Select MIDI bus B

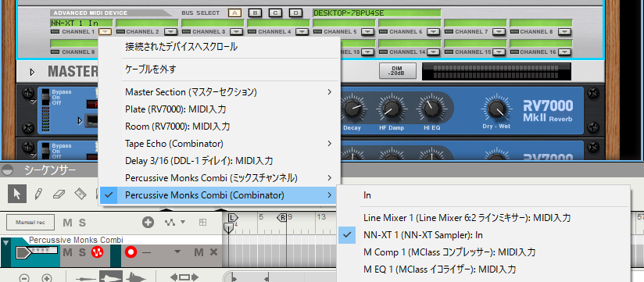[255, 12]
